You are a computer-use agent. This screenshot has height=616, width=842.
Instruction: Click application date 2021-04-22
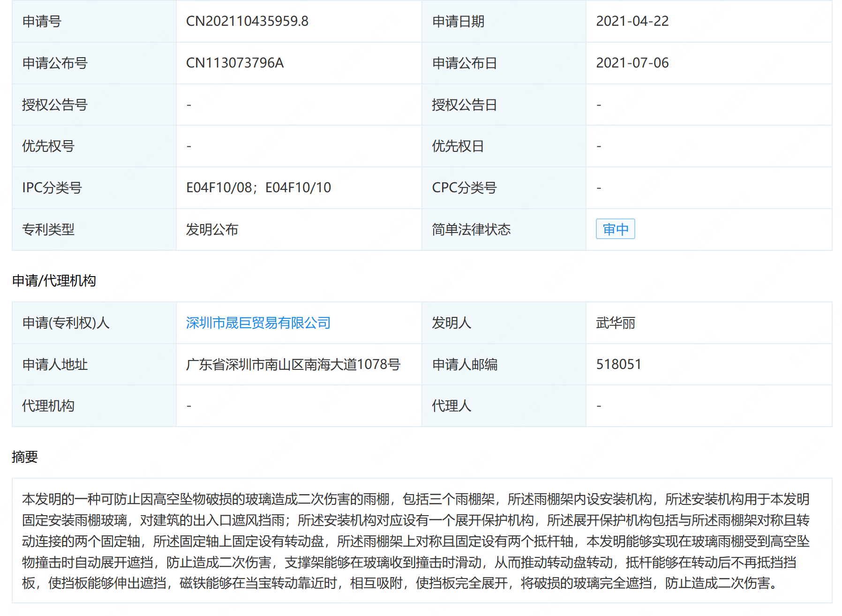pyautogui.click(x=632, y=22)
